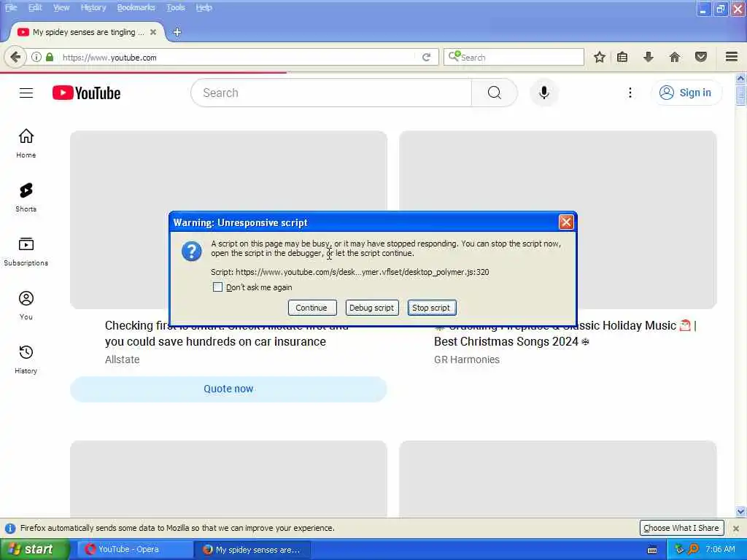Go to Firefox home page icon
Viewport: 747px width, 560px height.
[675, 57]
